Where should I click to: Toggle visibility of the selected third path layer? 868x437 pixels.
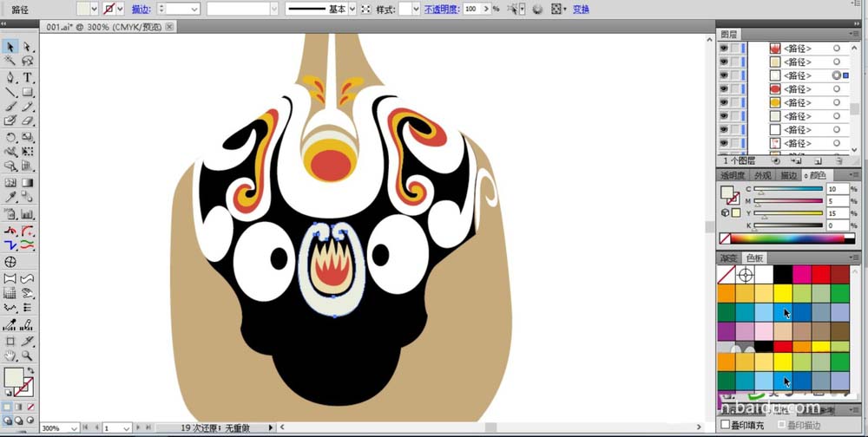coord(723,75)
